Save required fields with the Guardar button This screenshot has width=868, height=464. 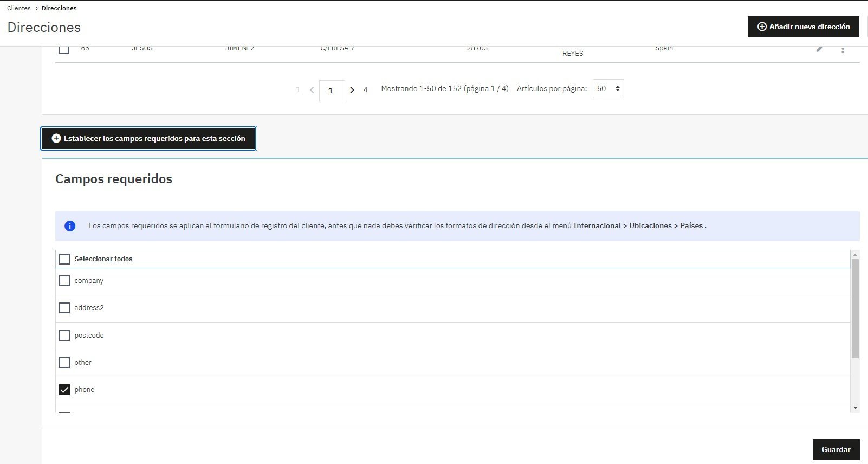(x=836, y=449)
